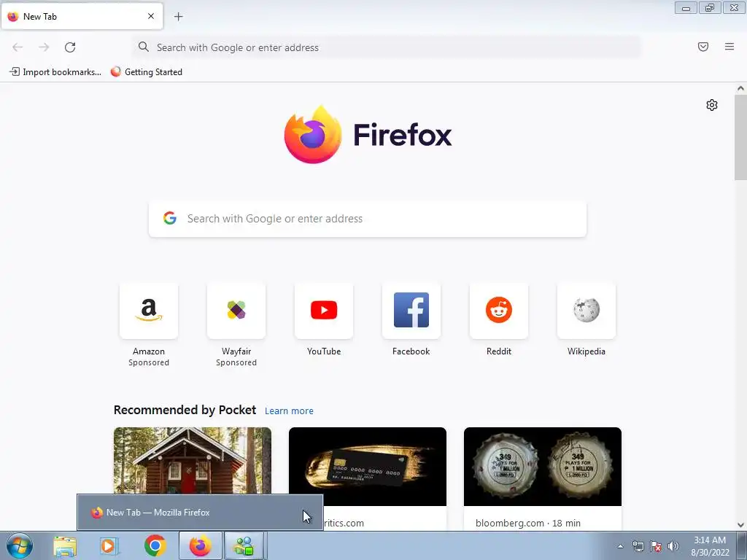The width and height of the screenshot is (747, 560).
Task: Click the vertical scrollbar thumb
Action: pos(740,138)
